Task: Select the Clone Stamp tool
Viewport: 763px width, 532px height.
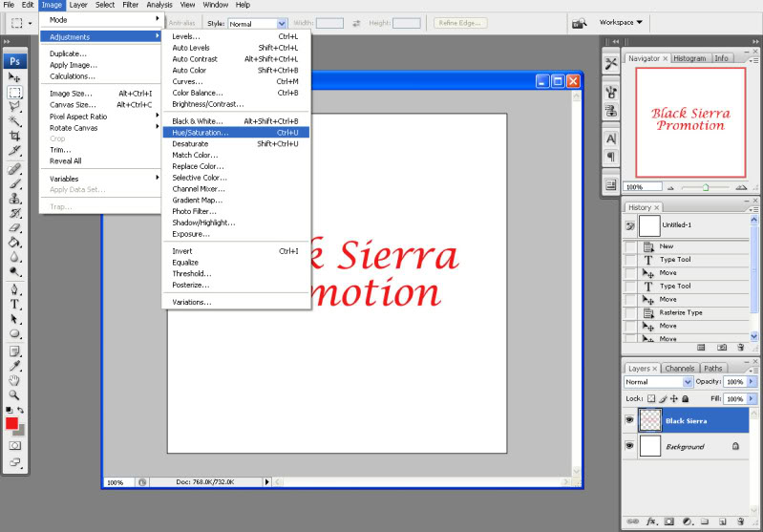Action: click(x=14, y=198)
